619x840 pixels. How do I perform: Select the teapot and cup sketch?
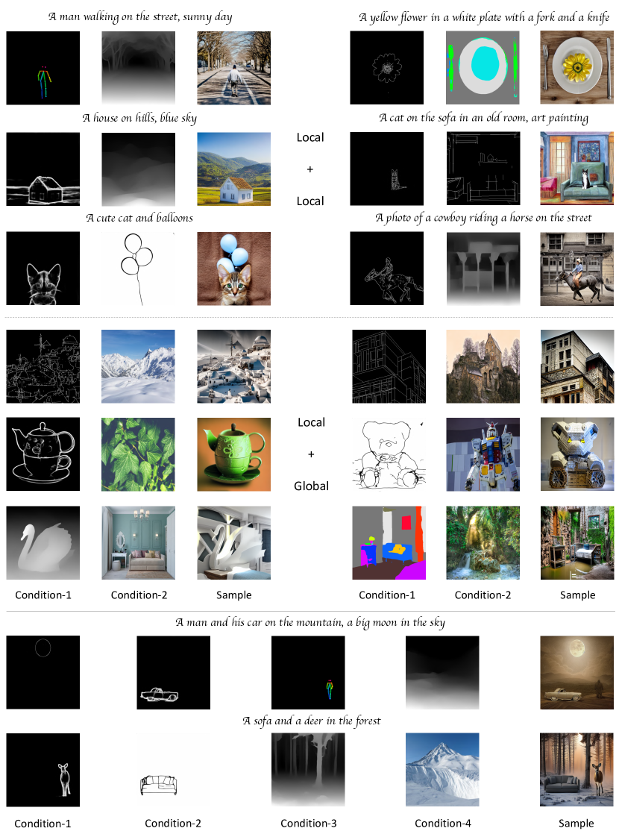tap(43, 454)
